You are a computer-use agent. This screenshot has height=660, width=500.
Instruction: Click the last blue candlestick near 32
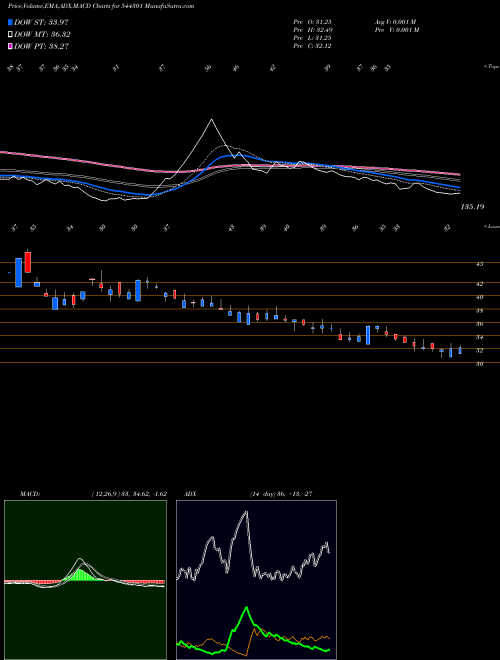460,350
